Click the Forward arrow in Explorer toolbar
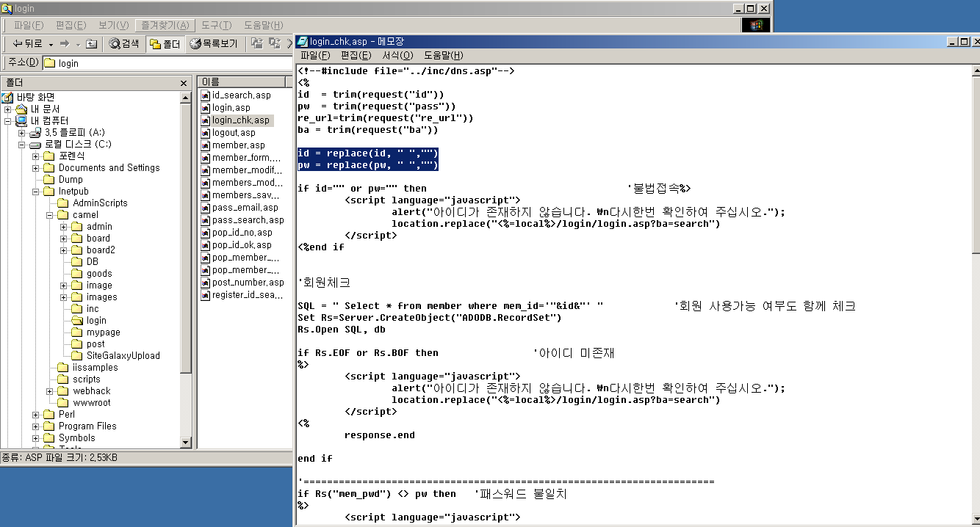Viewport: 980px width, 527px height. (65, 44)
